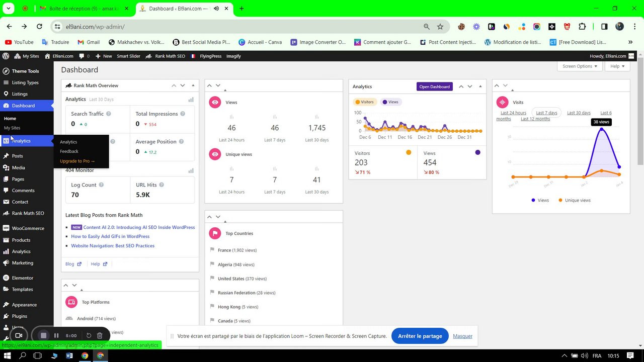Delete the Loom recording with trash icon
Image resolution: width=644 pixels, height=362 pixels.
pyautogui.click(x=100, y=335)
